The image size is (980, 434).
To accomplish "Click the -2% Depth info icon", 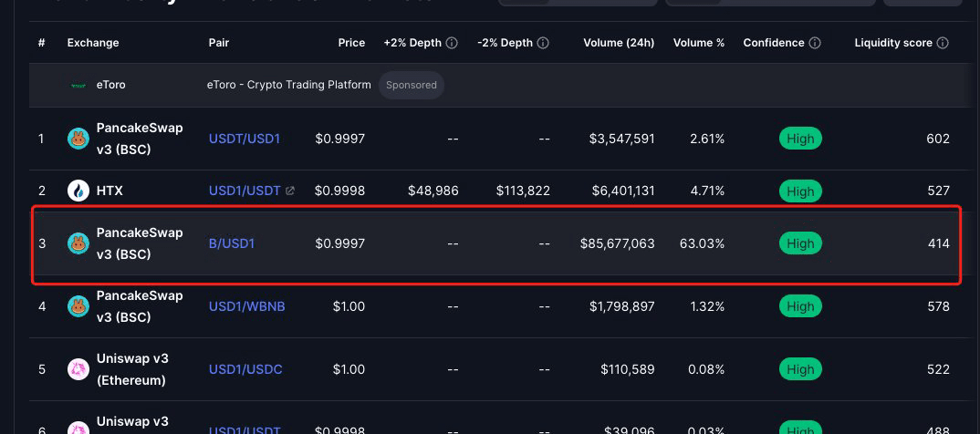I will 543,43.
